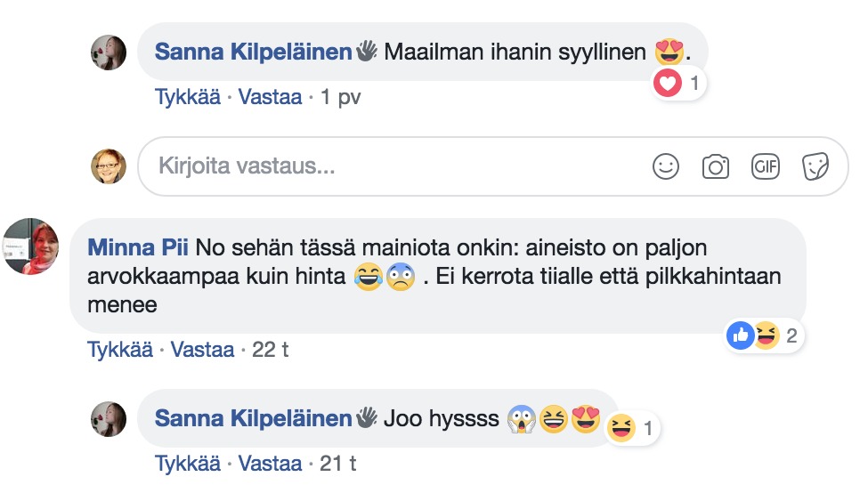Open Minna Pii's profile name link

138,246
